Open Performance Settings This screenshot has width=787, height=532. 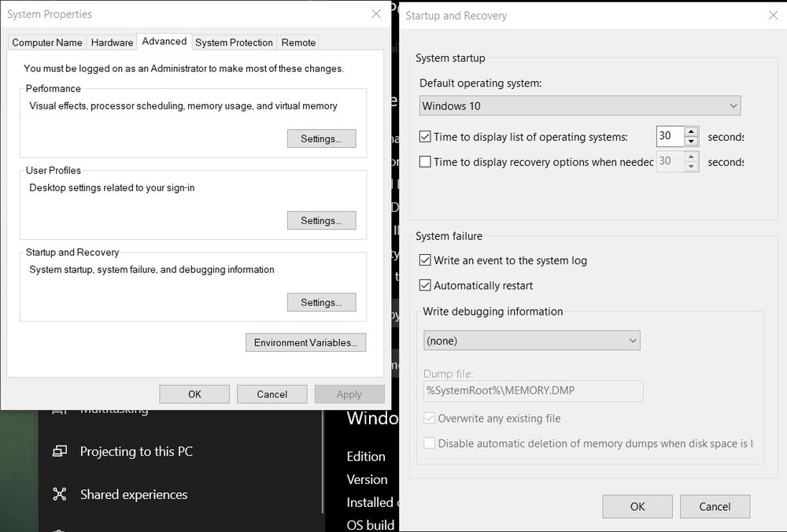click(321, 138)
